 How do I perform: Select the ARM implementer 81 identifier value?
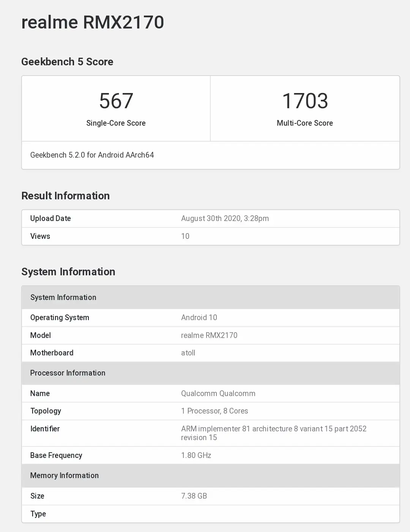[274, 433]
